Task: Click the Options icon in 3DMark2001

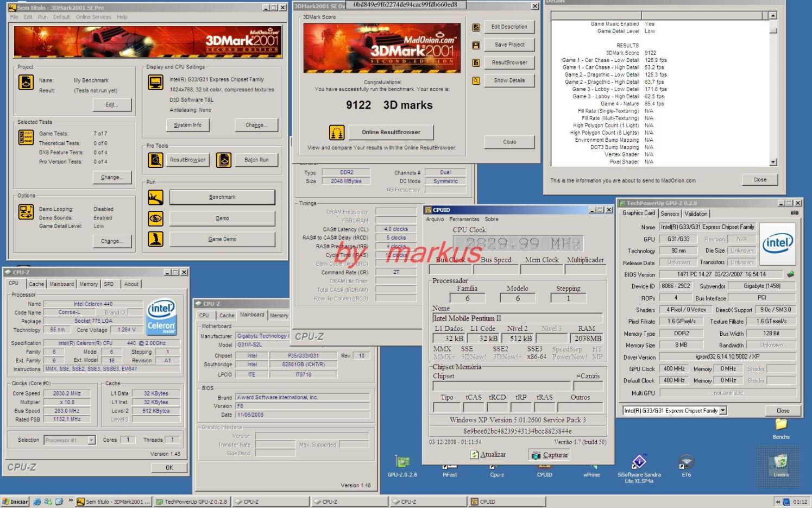Action: [x=26, y=211]
